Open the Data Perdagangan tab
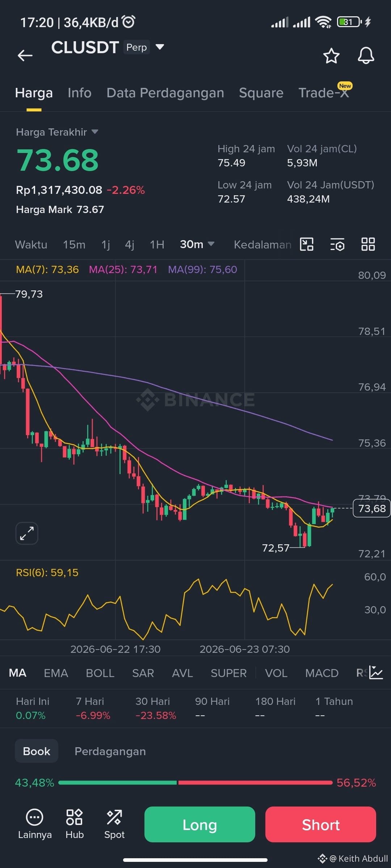The width and height of the screenshot is (391, 868). [x=165, y=93]
